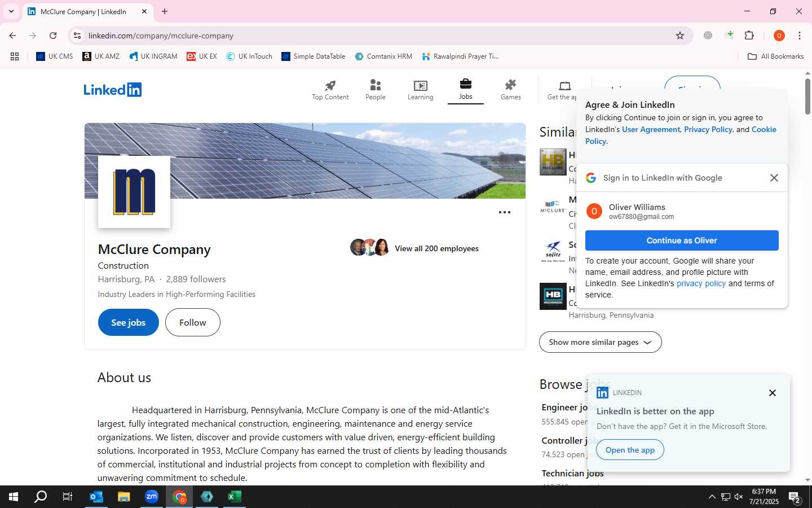Open the three-dot more options menu
Viewport: 812px width, 508px height.
505,212
